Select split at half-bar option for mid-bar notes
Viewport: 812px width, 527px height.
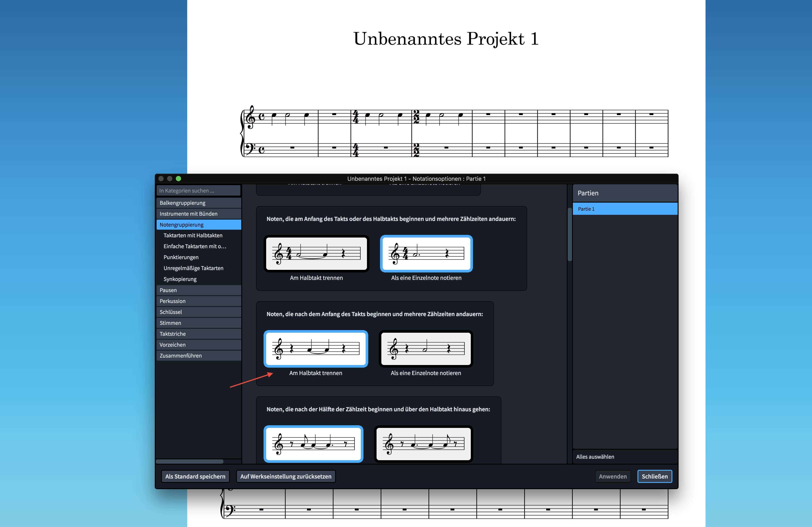pyautogui.click(x=316, y=348)
